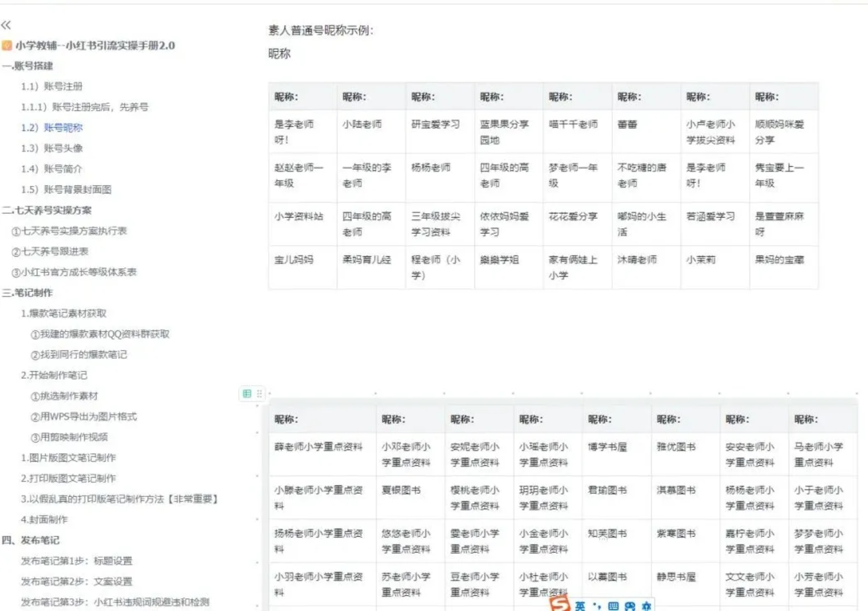Click the orange document icon beside the handbook title

click(x=7, y=46)
